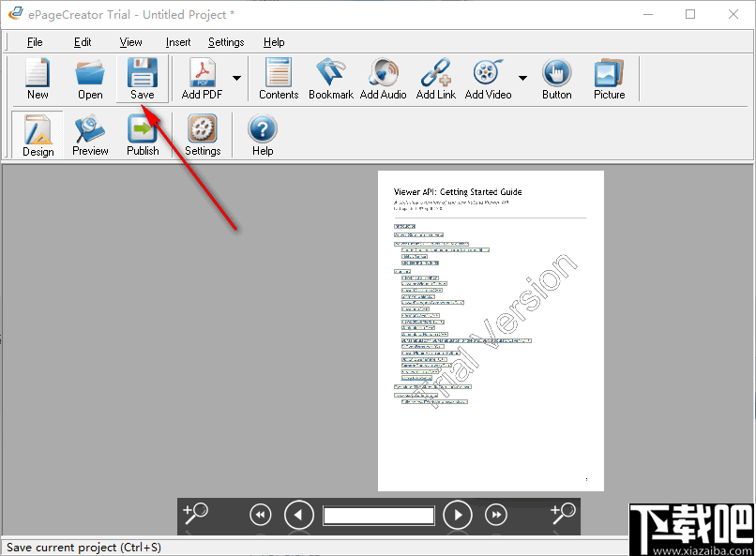Jump to the first page
The height and width of the screenshot is (556, 756).
(261, 515)
